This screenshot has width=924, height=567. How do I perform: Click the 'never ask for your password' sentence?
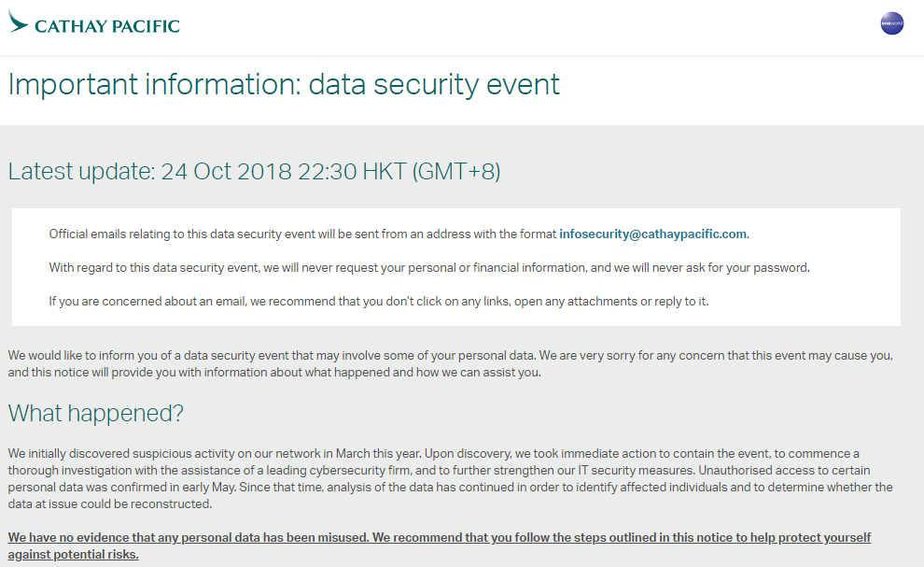429,268
